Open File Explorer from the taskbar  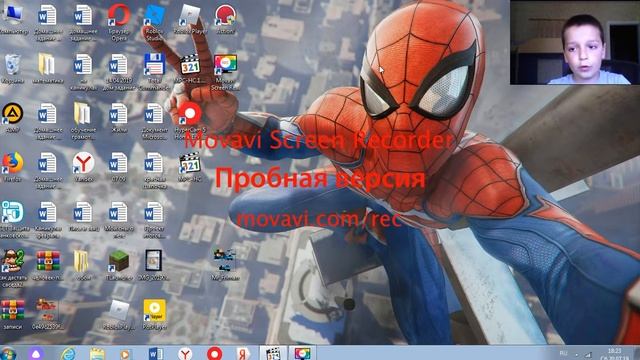[97, 353]
